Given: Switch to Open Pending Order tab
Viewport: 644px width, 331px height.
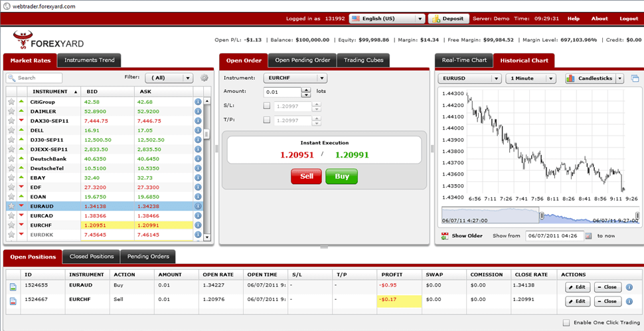Looking at the screenshot, I should pyautogui.click(x=302, y=60).
